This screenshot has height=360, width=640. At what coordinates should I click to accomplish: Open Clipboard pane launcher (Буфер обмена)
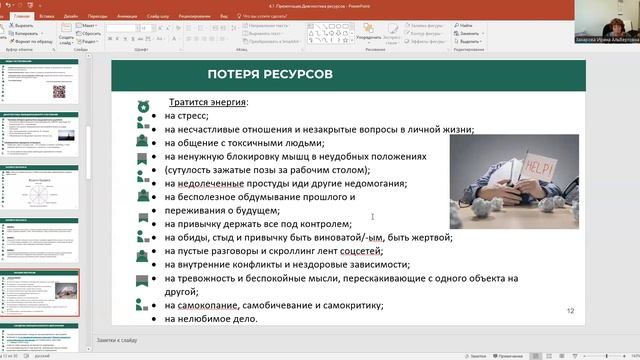tap(53, 49)
